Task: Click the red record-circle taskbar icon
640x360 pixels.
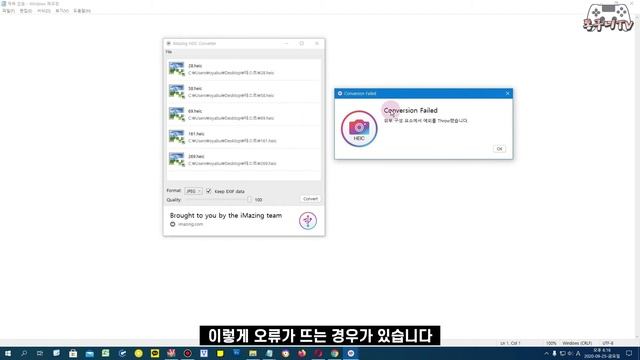Action: (x=187, y=353)
